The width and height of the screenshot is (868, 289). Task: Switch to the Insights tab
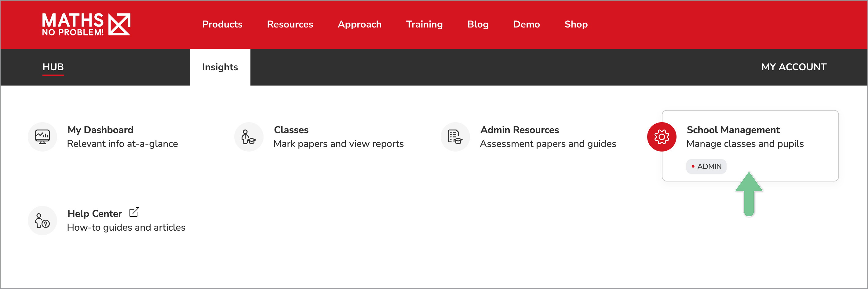[220, 67]
